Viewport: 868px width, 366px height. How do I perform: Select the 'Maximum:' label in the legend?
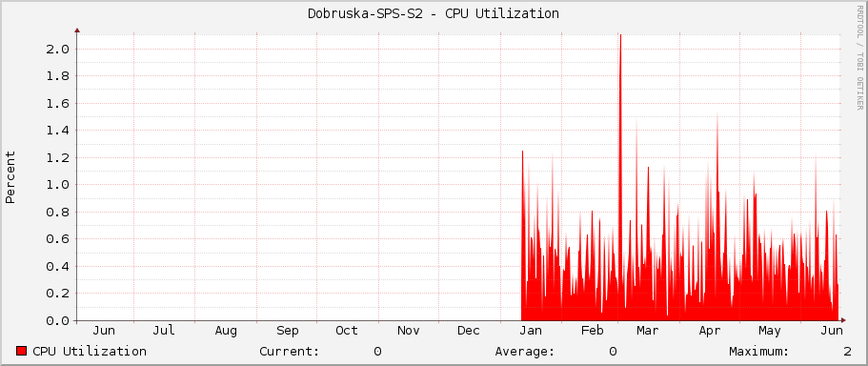[759, 352]
